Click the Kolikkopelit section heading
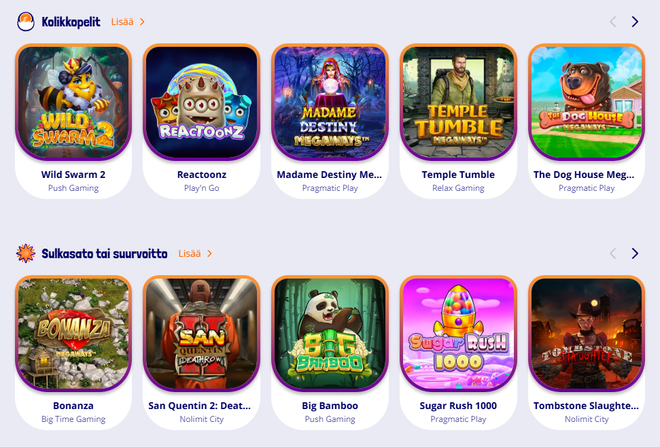This screenshot has height=447, width=660. [x=71, y=22]
